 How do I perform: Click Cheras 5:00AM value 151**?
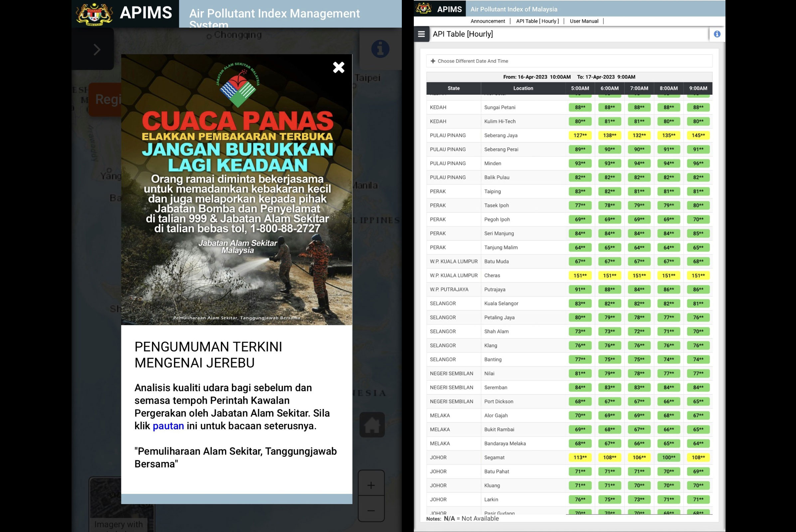(x=580, y=276)
